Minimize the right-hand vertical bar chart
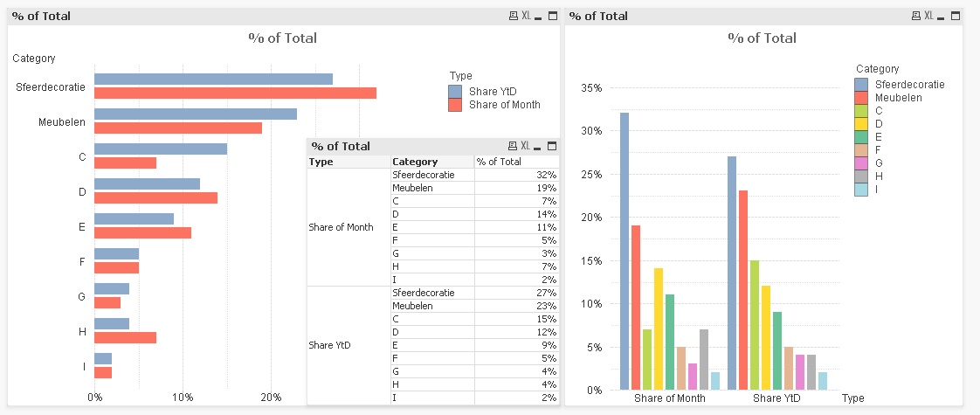 pyautogui.click(x=942, y=16)
